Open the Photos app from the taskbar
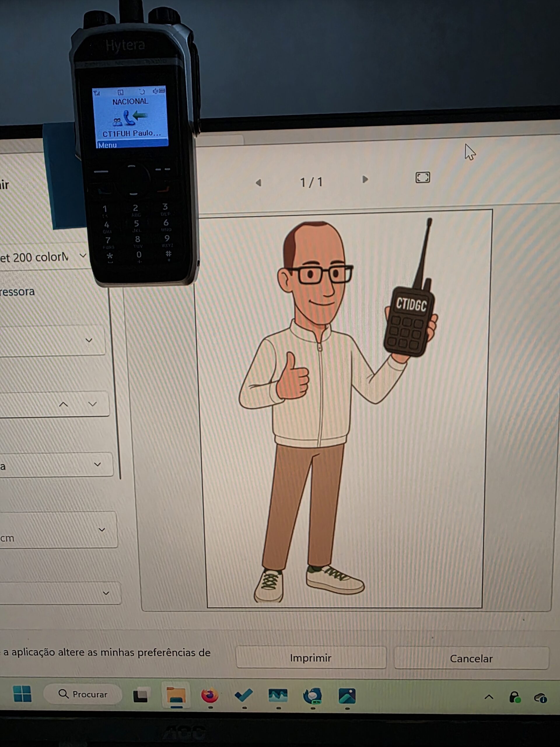 pos(347,696)
